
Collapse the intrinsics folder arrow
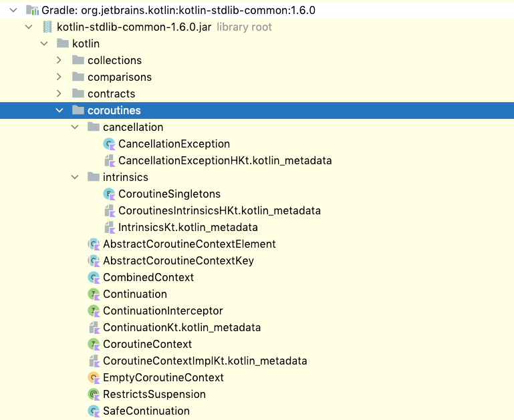pos(75,178)
